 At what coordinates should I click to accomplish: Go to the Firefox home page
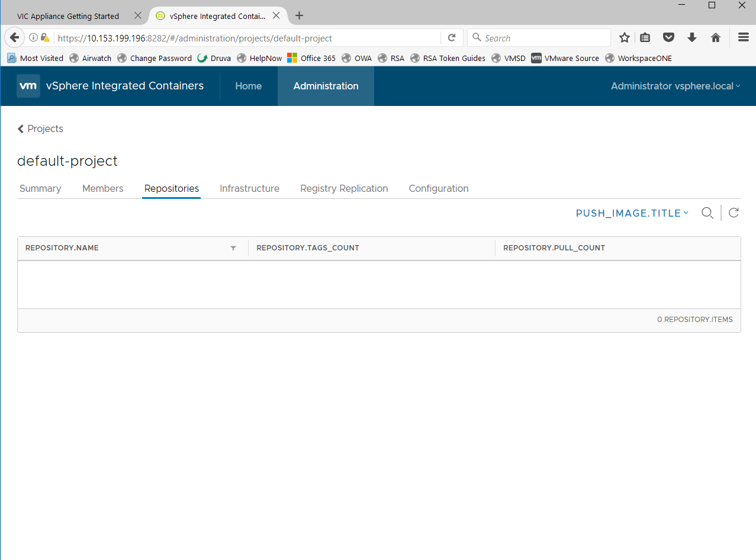click(715, 37)
